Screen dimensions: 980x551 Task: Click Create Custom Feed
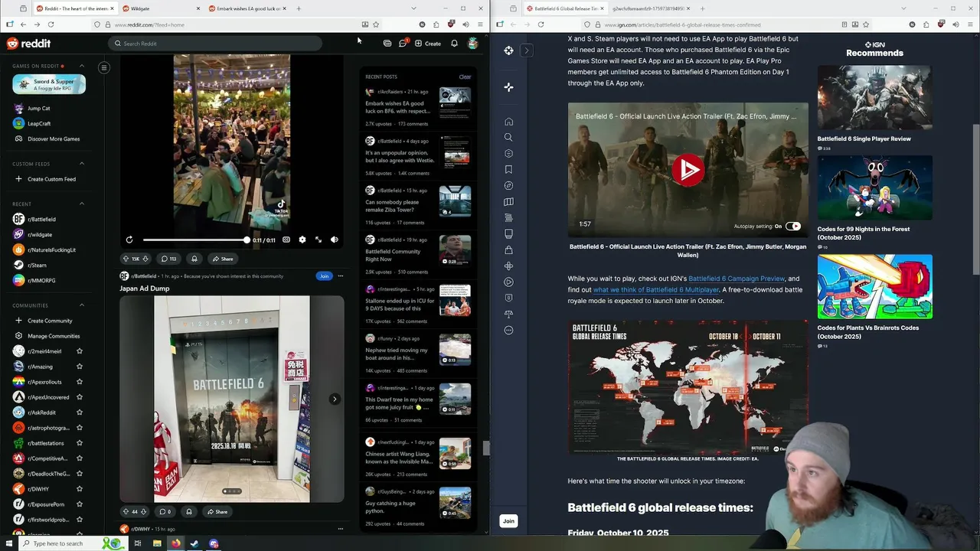pyautogui.click(x=46, y=179)
